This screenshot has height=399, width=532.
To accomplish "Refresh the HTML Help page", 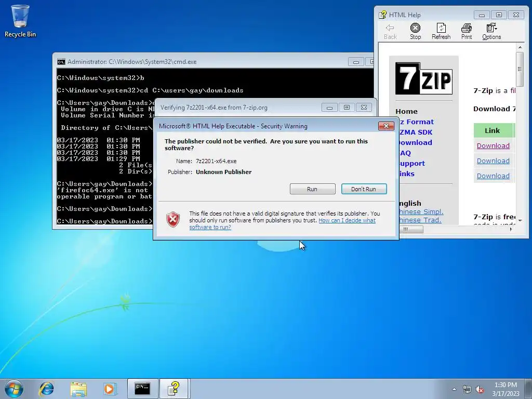I will pyautogui.click(x=441, y=32).
